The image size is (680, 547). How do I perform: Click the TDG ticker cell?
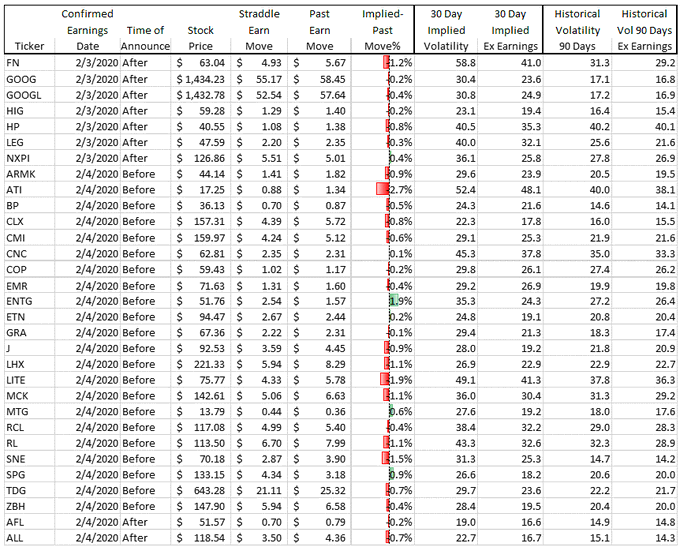coord(29,491)
